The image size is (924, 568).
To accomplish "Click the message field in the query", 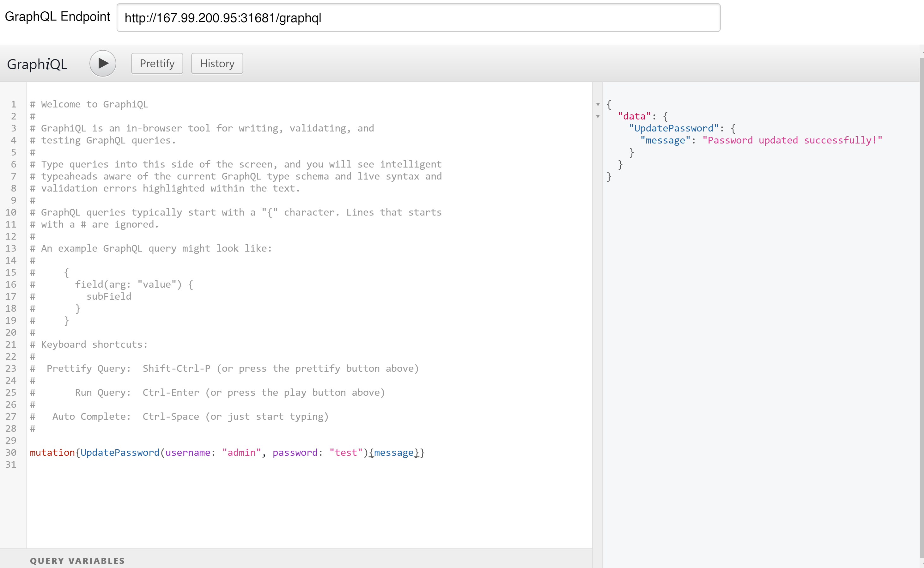I will click(x=393, y=453).
